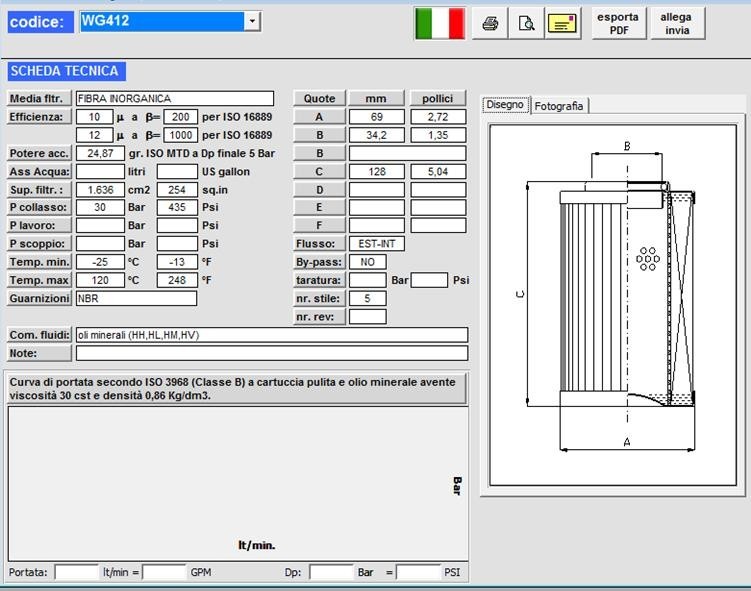Screen dimensions: 751x591
Task: Click the Portata lt/min input field
Action: click(76, 573)
